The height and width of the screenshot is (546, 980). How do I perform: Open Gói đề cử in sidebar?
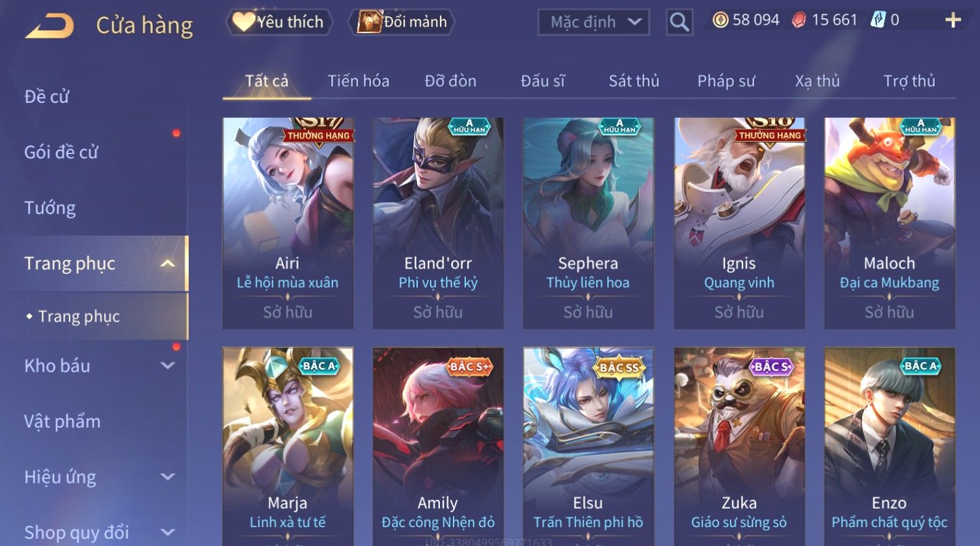pos(61,152)
